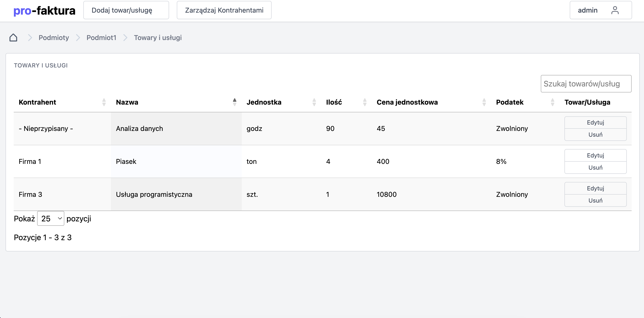Open the admin account menu
644x318 pixels.
click(601, 10)
